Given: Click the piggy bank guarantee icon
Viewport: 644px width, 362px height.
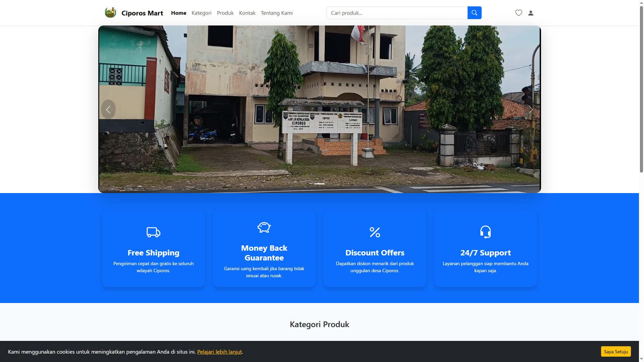Looking at the screenshot, I should click(264, 227).
